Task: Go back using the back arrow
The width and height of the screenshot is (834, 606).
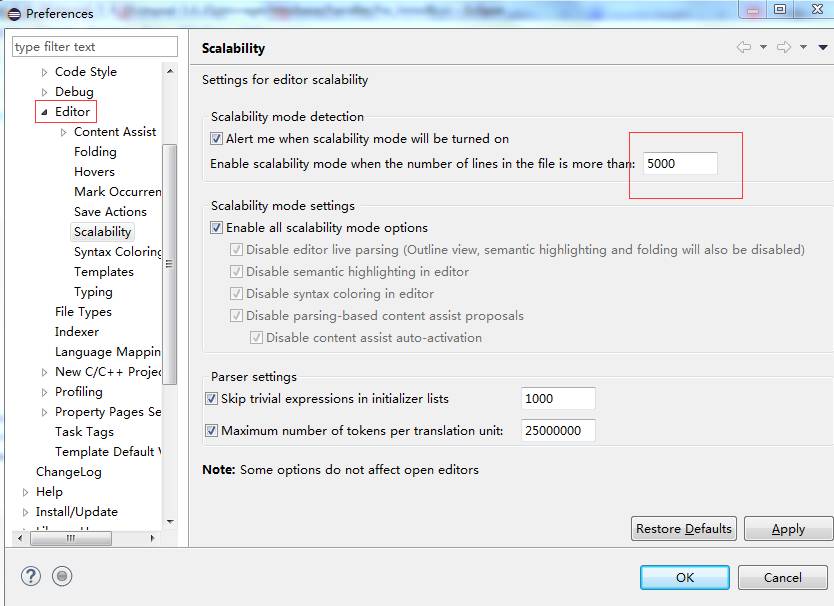Action: [x=744, y=47]
